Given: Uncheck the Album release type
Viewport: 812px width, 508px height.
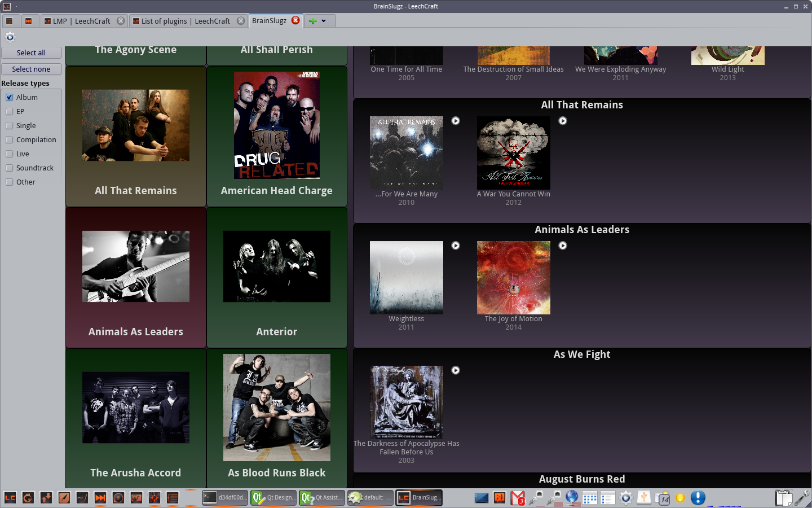Looking at the screenshot, I should [10, 97].
